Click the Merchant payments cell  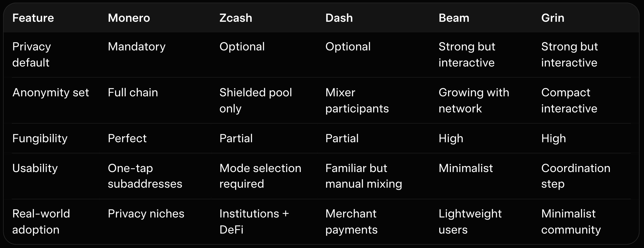[351, 221]
